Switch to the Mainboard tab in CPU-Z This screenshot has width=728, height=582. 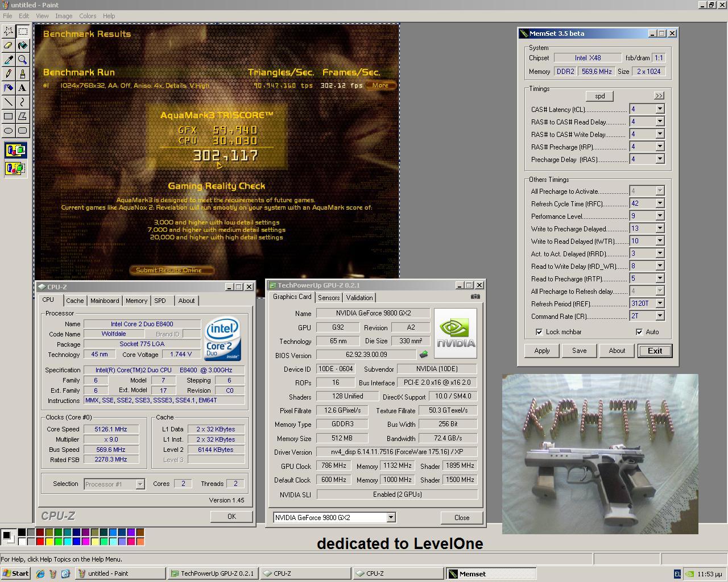tap(105, 301)
